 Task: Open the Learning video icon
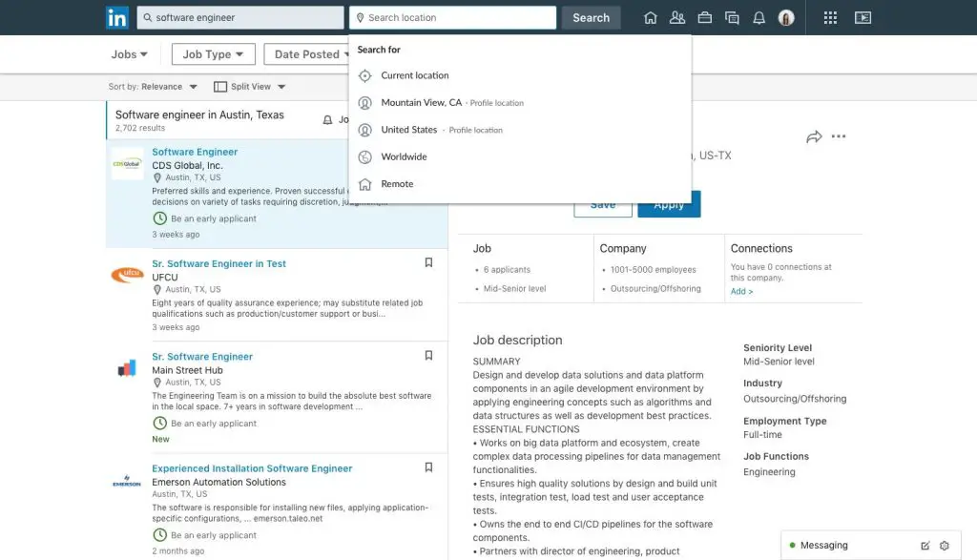click(863, 17)
